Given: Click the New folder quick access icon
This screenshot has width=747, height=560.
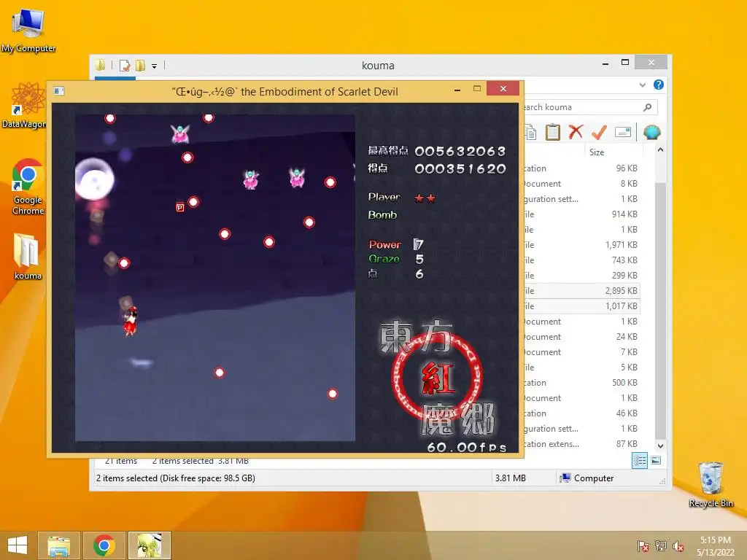Looking at the screenshot, I should pos(141,65).
